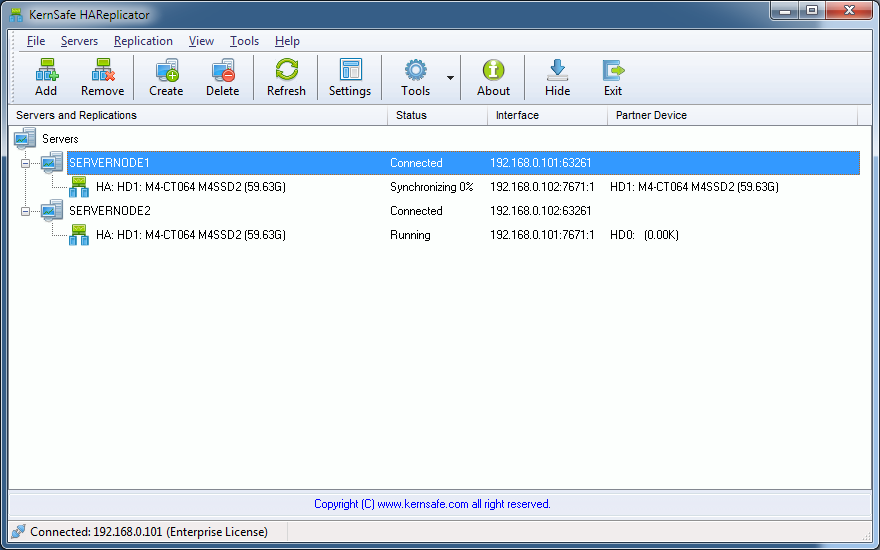Open the File menu

click(x=36, y=41)
